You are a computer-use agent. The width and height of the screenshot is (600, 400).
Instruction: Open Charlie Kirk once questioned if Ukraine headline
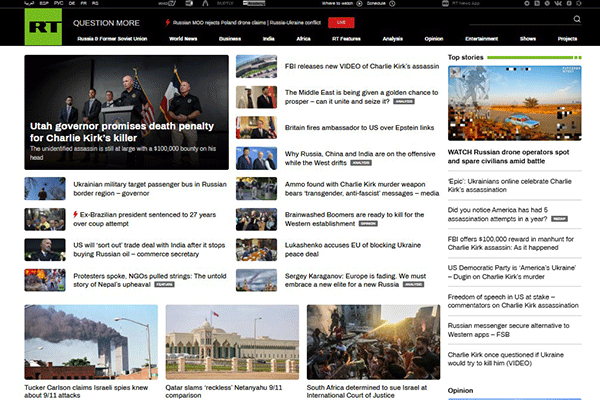pos(505,359)
